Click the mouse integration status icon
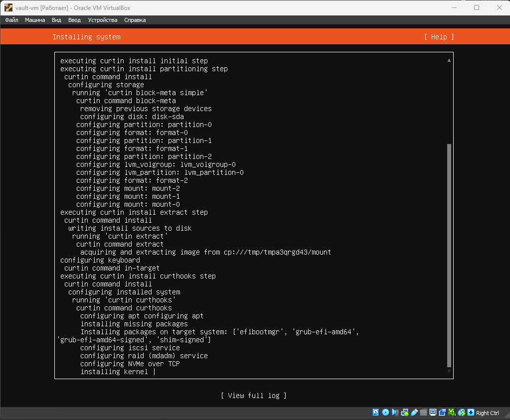The width and height of the screenshot is (510, 420). pos(462,413)
